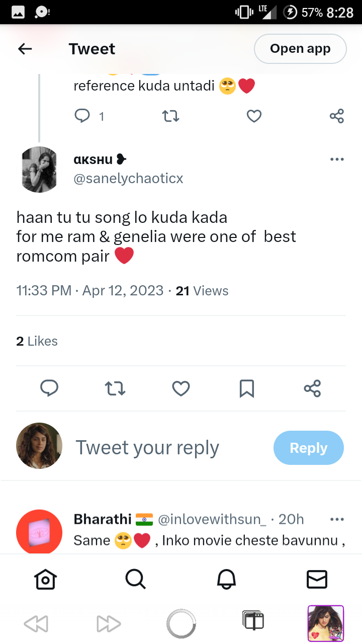This screenshot has height=644, width=362.
Task: Open more options on Bharathi's reply
Action: [x=337, y=519]
